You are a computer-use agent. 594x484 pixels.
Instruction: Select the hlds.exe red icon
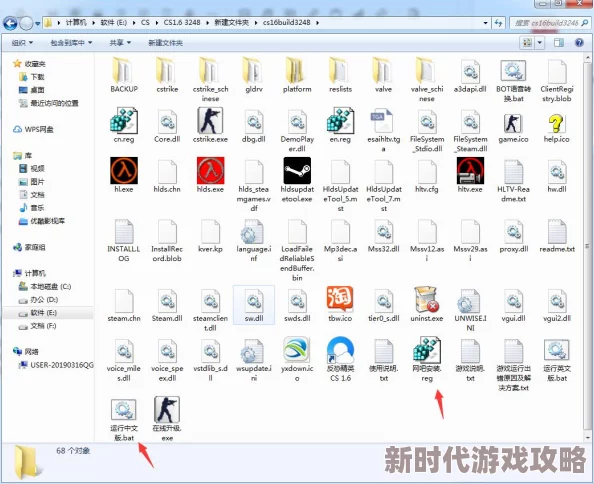point(210,175)
